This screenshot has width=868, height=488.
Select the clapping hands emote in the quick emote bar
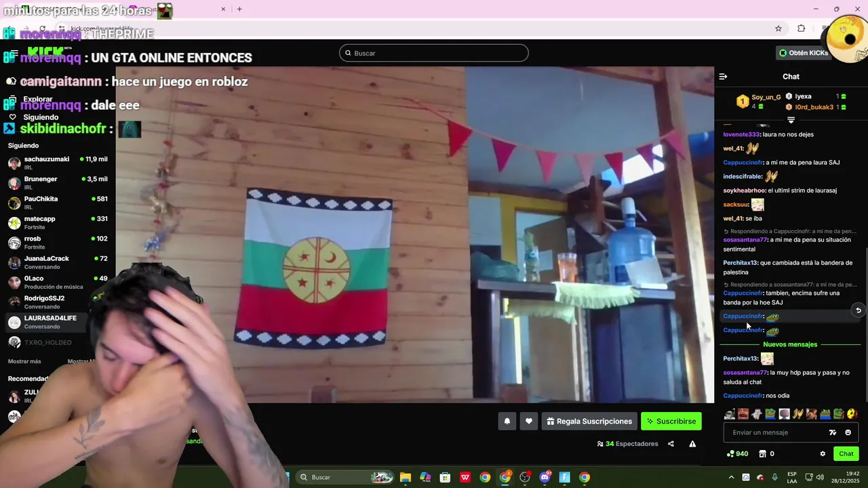pyautogui.click(x=798, y=413)
